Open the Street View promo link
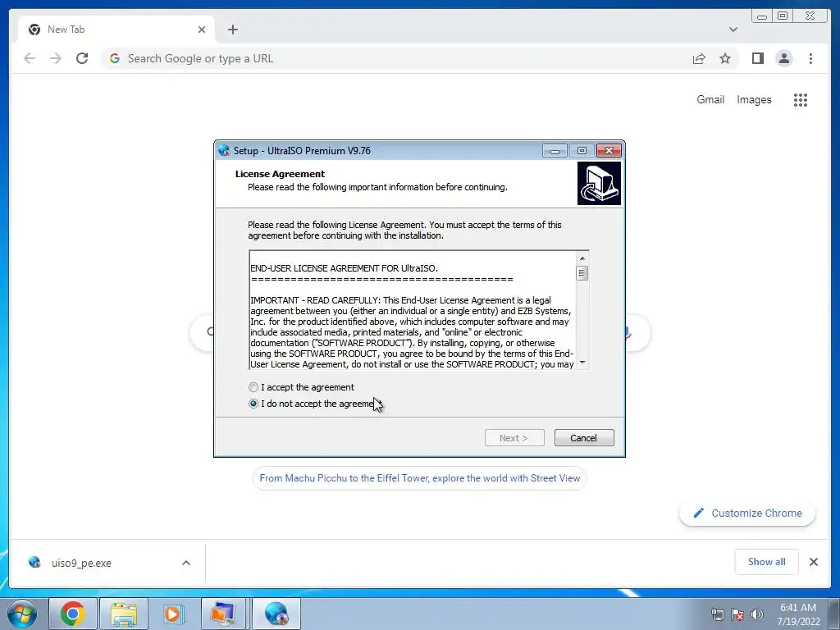The height and width of the screenshot is (630, 840). click(x=419, y=478)
